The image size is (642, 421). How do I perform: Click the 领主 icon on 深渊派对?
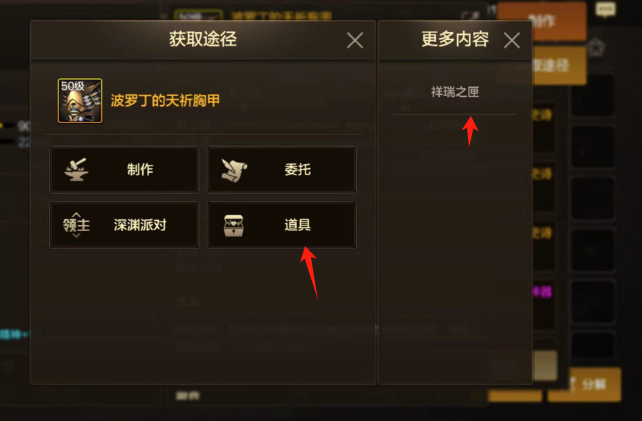[76, 225]
